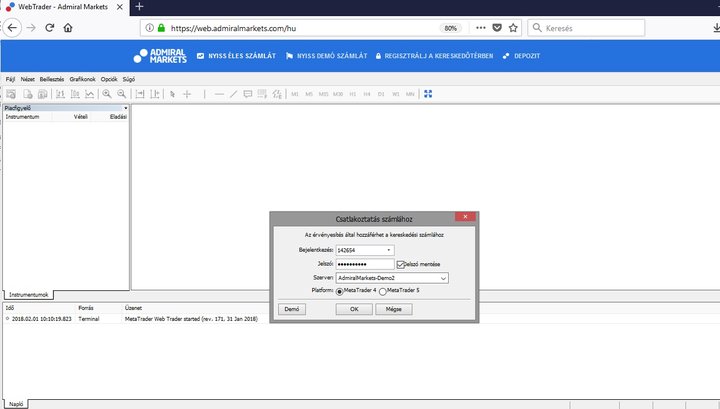Expand the Bejelentkezés account dropdown
Viewport: 720px width, 409px height.
pos(388,250)
